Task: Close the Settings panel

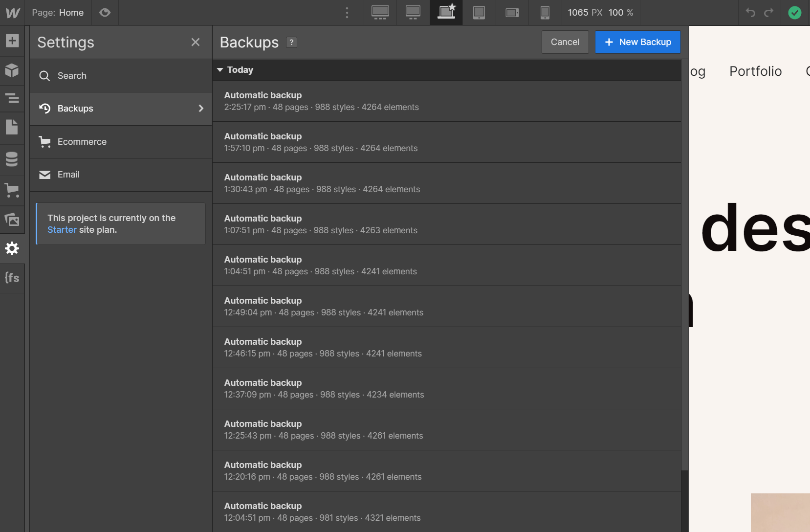Action: pos(196,42)
